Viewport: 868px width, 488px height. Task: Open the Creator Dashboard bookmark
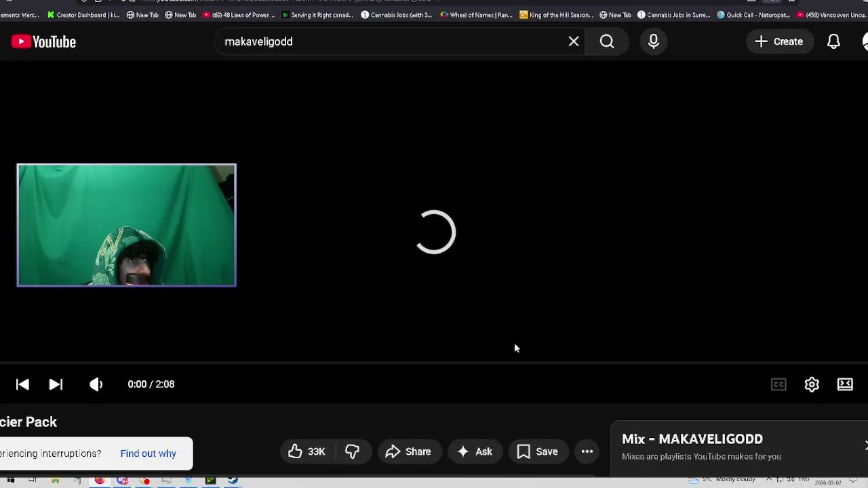click(x=83, y=15)
